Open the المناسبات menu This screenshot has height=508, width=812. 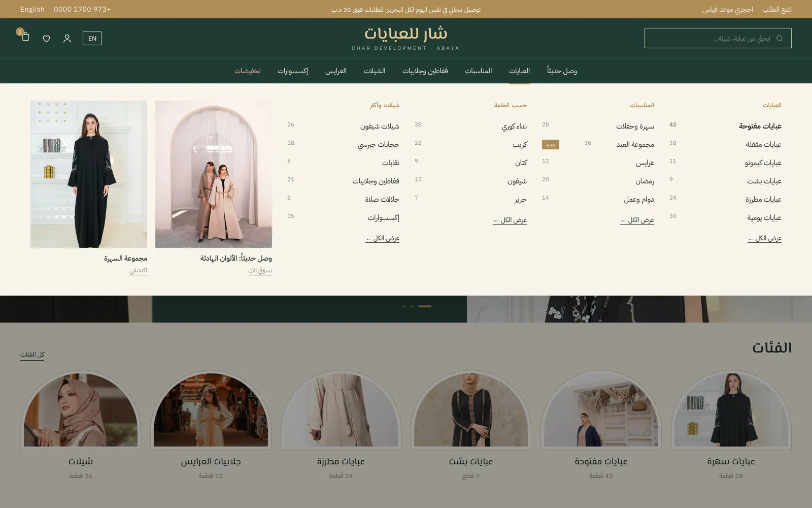click(479, 71)
